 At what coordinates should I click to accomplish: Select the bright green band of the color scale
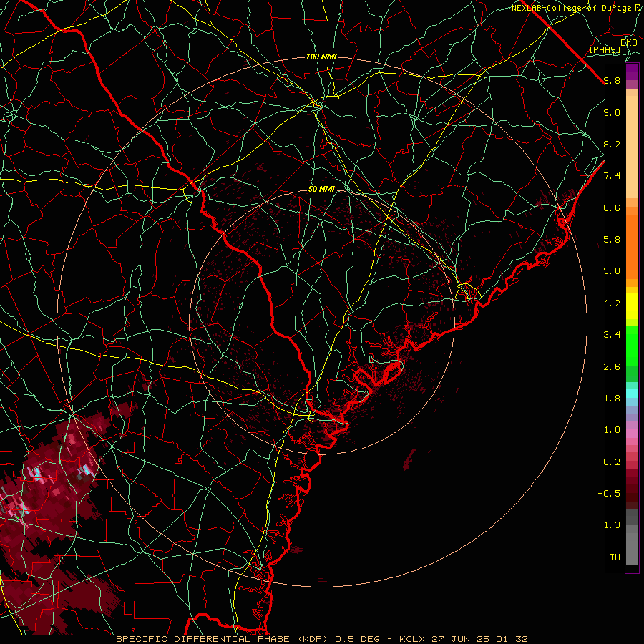coord(632,346)
